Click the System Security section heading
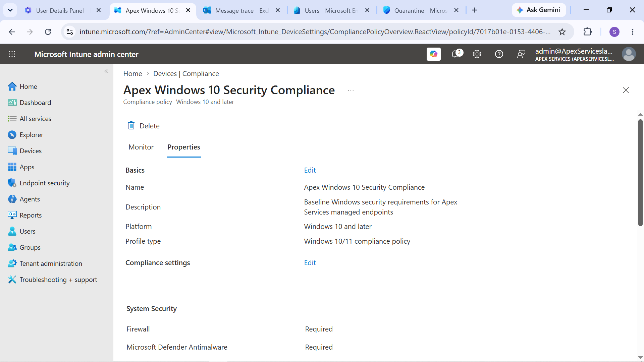The image size is (644, 362). point(151,309)
